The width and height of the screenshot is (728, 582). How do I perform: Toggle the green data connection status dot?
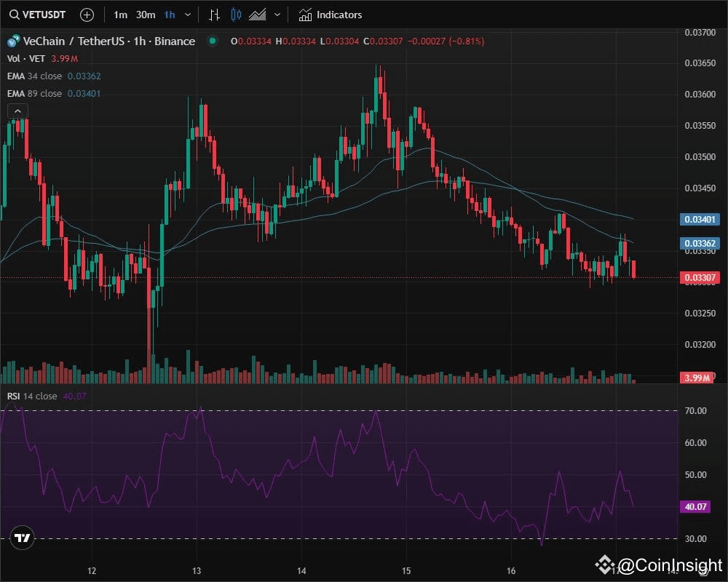(211, 42)
